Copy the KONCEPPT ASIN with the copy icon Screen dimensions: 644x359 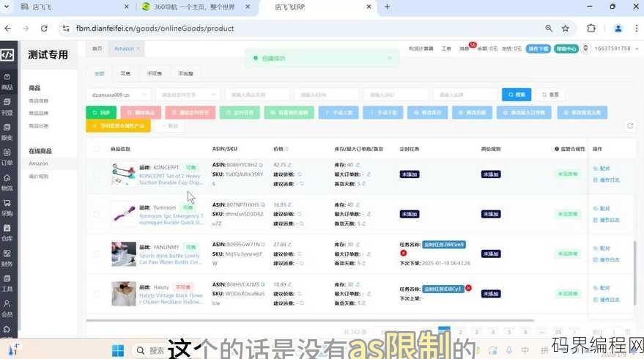click(x=261, y=165)
